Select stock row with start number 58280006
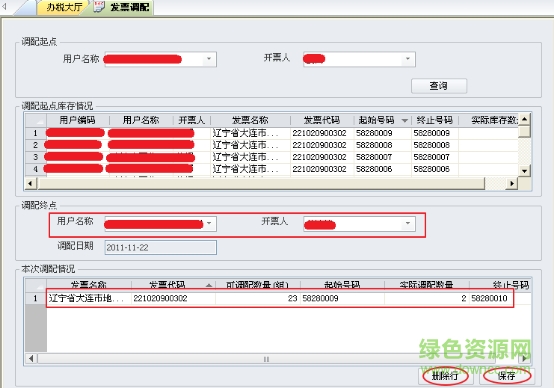 click(272, 169)
